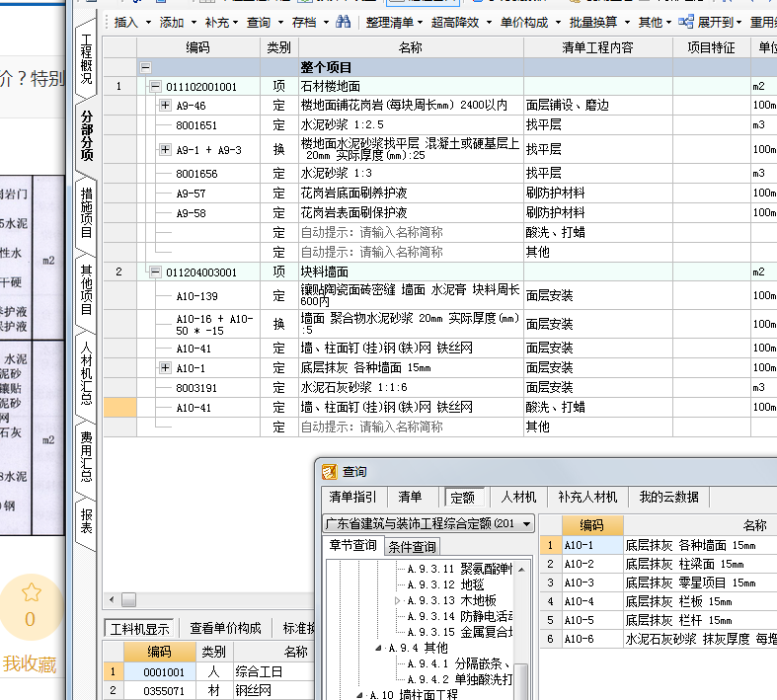Open the 广东省建筑与装饰工程综合定额 combo box

click(428, 523)
